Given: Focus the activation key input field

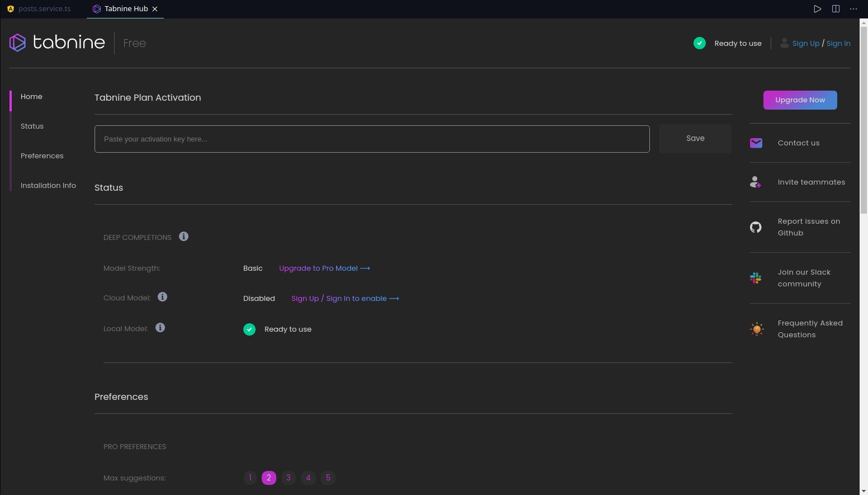Looking at the screenshot, I should (372, 139).
